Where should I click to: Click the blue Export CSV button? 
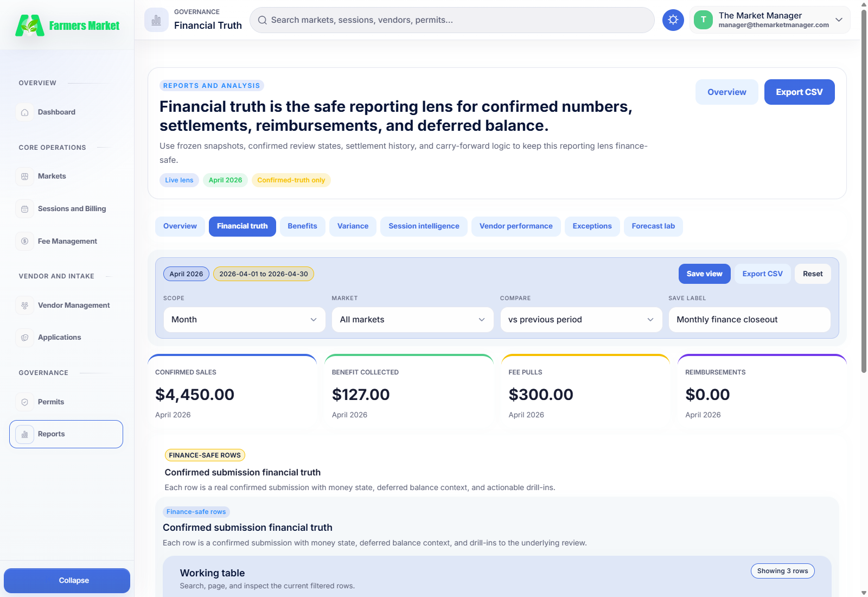tap(799, 92)
